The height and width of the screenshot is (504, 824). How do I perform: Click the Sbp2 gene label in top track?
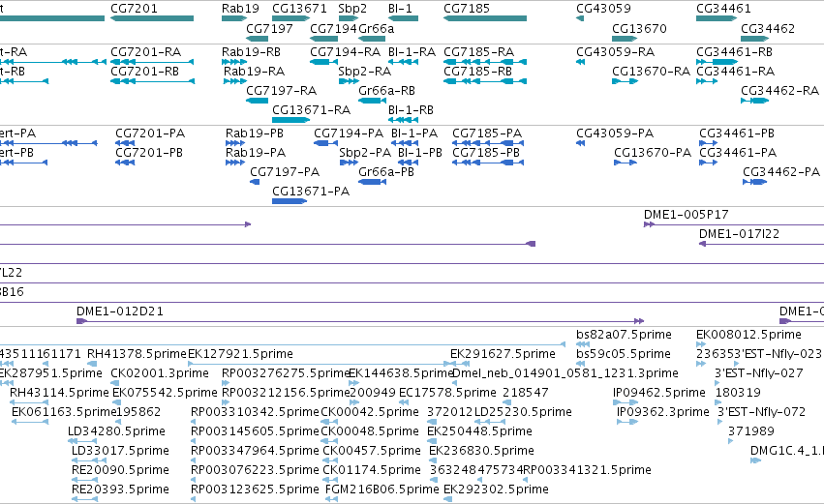352,9
